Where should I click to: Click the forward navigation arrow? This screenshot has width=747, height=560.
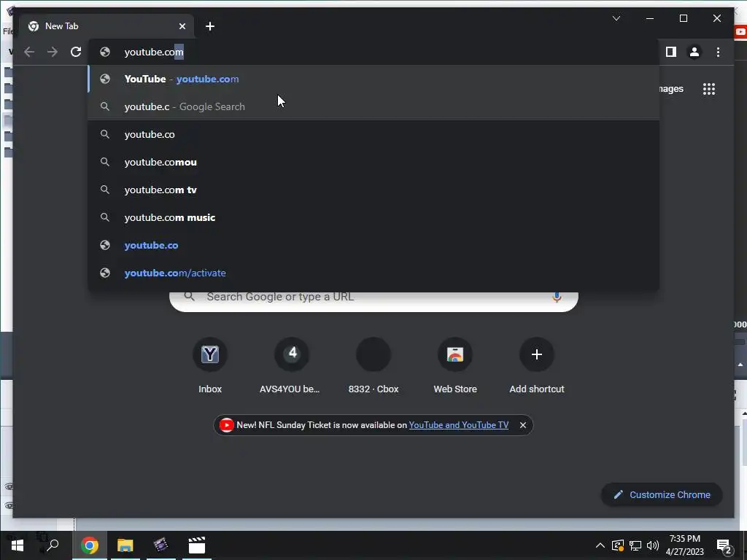pyautogui.click(x=53, y=52)
